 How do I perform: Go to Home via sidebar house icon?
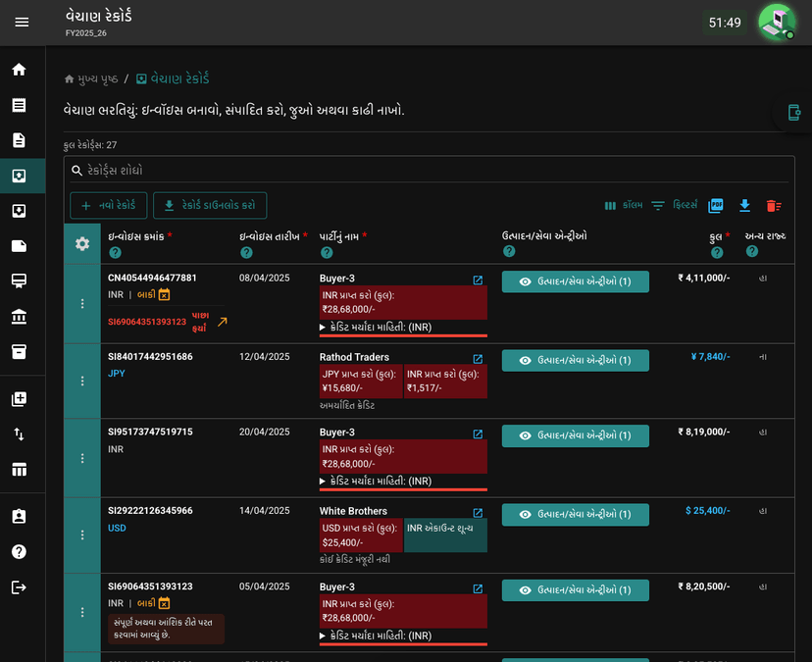[x=20, y=70]
